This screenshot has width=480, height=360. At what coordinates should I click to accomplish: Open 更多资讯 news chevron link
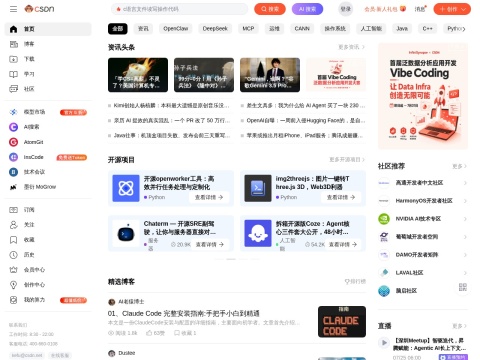[x=351, y=47]
